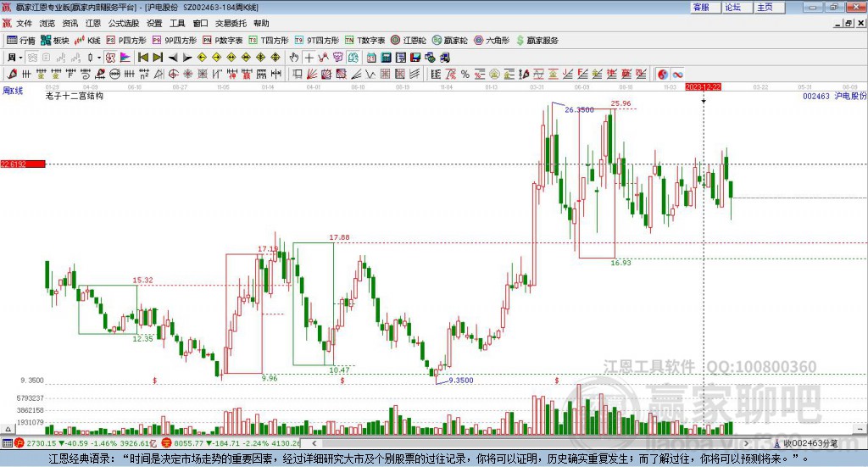Open 赢家服务 with the dollar icon
The width and height of the screenshot is (868, 467).
tap(537, 41)
